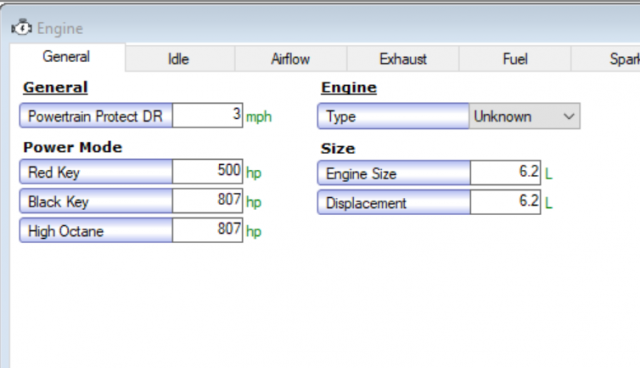640x368 pixels.
Task: Open the Idle tab
Action: click(x=180, y=59)
